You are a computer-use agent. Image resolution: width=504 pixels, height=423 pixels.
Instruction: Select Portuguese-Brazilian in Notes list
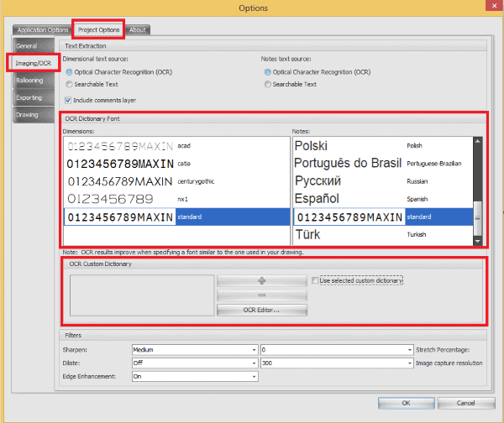[x=383, y=164]
